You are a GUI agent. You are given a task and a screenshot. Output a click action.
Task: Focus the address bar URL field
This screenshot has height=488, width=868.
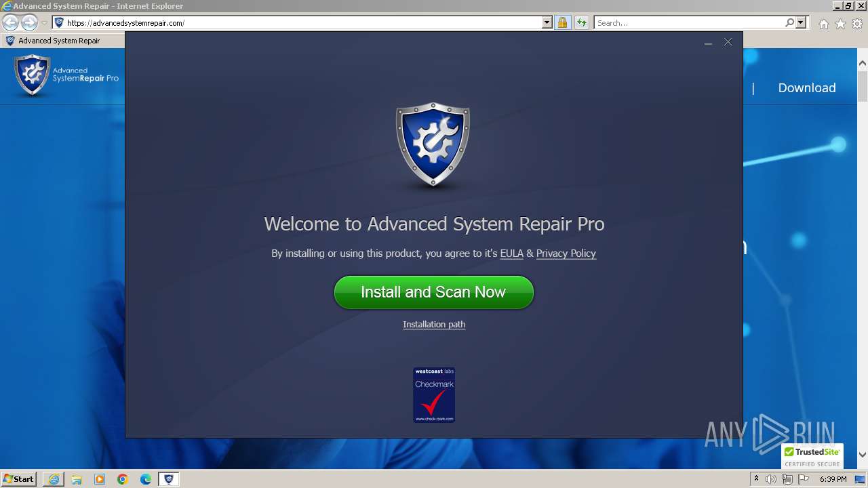coord(297,22)
